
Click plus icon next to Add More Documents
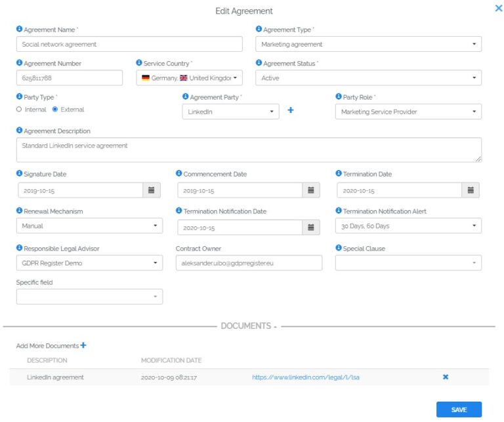[x=83, y=345]
